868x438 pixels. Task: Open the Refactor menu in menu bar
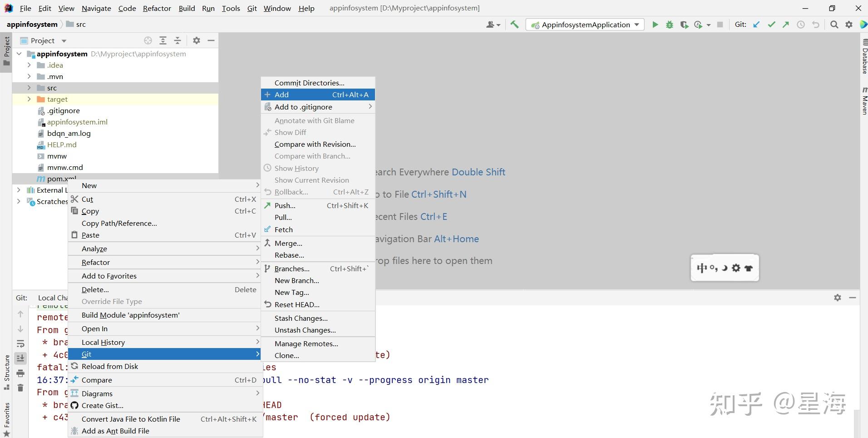[x=157, y=8]
